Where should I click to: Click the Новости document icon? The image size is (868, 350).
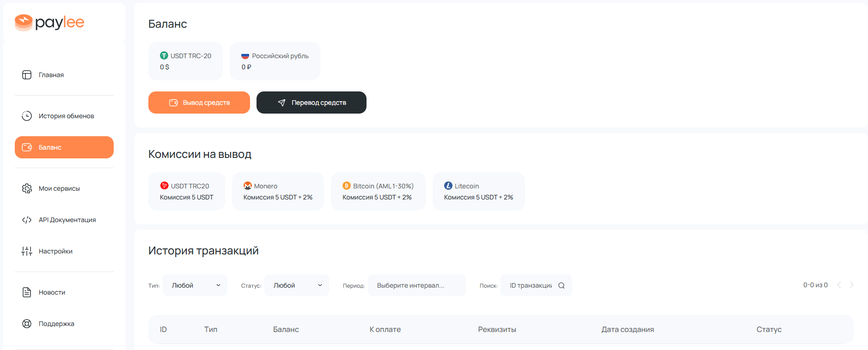(x=27, y=292)
